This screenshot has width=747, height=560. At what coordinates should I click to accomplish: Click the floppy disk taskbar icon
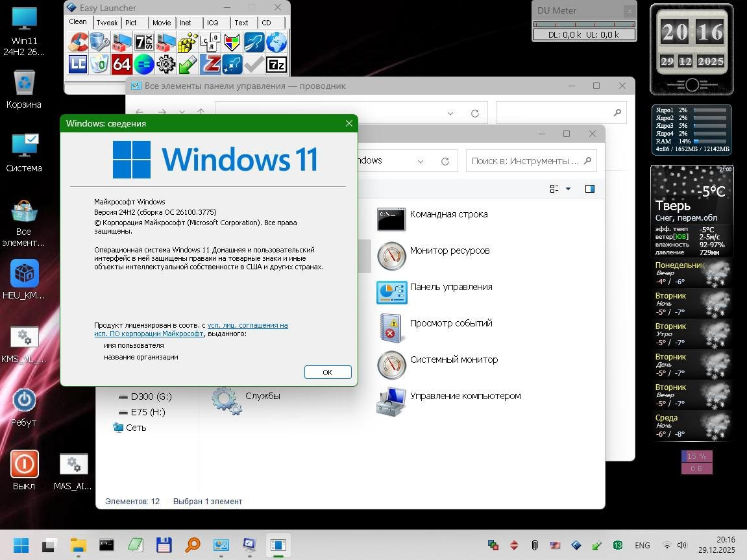click(164, 545)
